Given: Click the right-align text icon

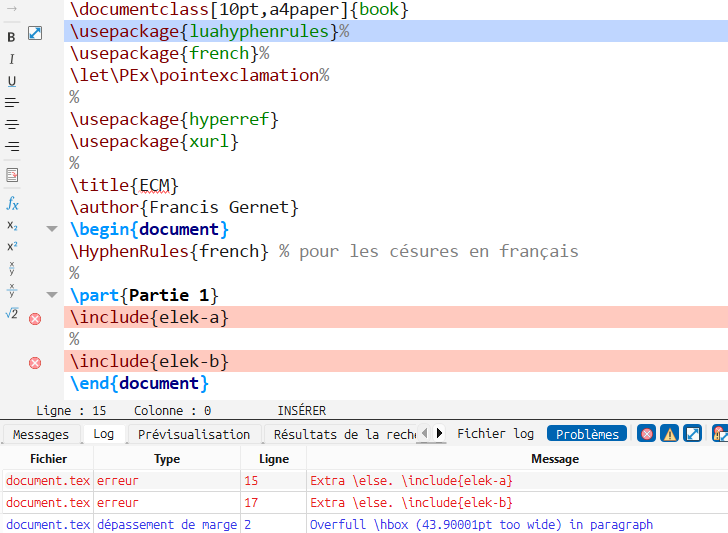Looking at the screenshot, I should [12, 146].
